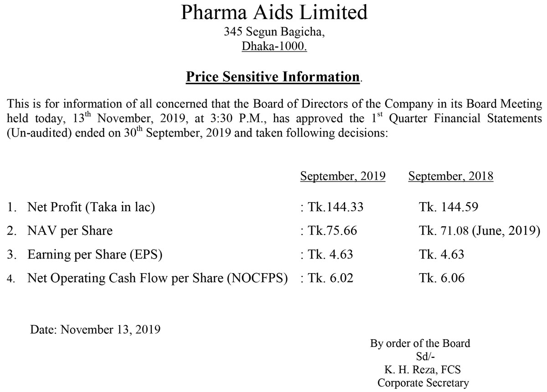Click the Corporate Secretary designation
Image resolution: width=547 pixels, height=392 pixels.
point(423,383)
